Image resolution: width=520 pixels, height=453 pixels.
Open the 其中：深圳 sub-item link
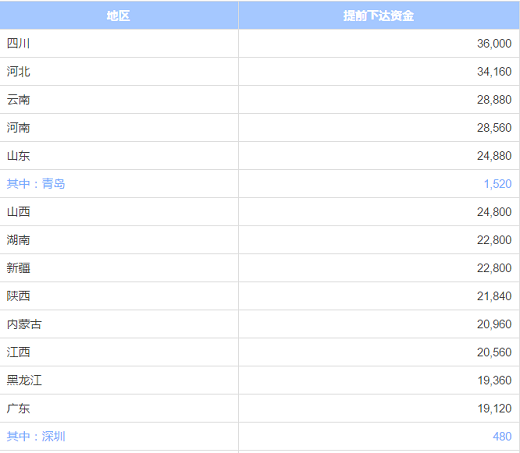coord(36,436)
